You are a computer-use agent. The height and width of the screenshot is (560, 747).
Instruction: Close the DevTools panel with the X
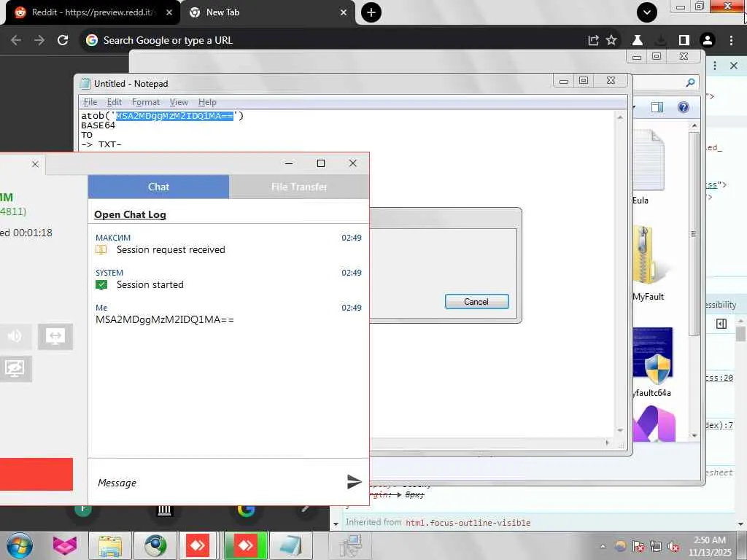(734, 66)
